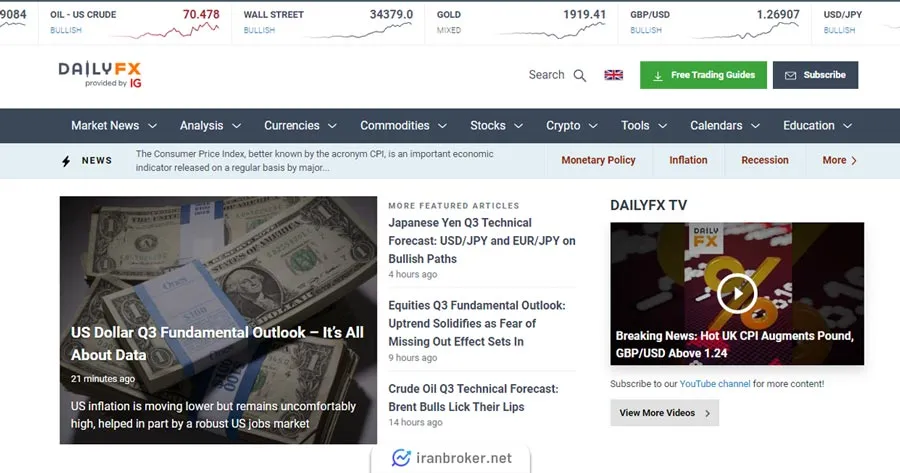Open the Japanese Yen Q3 Technical Forecast article
Viewport: 900px width, 473px height.
481,240
